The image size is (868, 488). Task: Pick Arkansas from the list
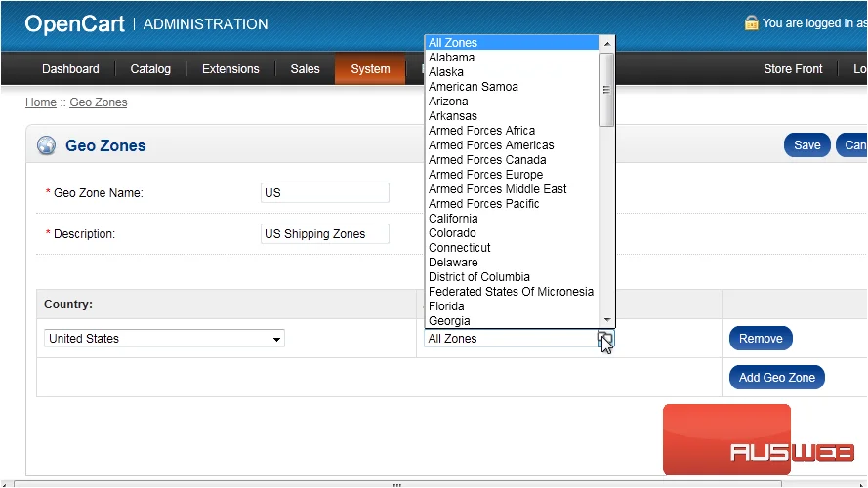[512, 116]
